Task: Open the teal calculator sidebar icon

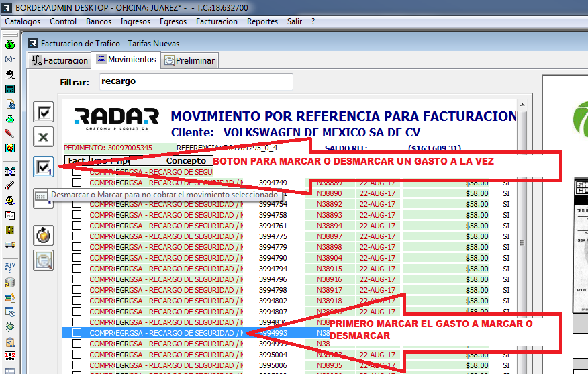Action: click(10, 89)
